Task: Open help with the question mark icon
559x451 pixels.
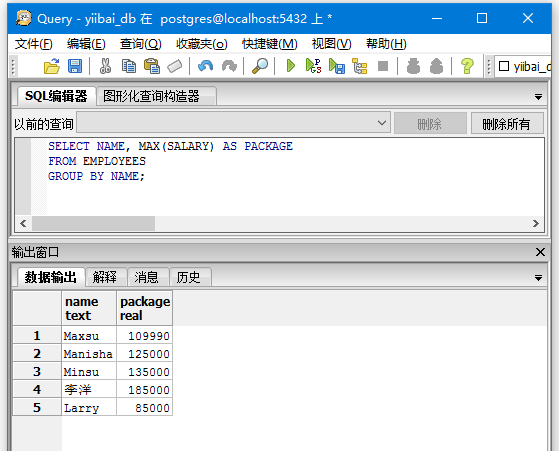Action: point(467,66)
